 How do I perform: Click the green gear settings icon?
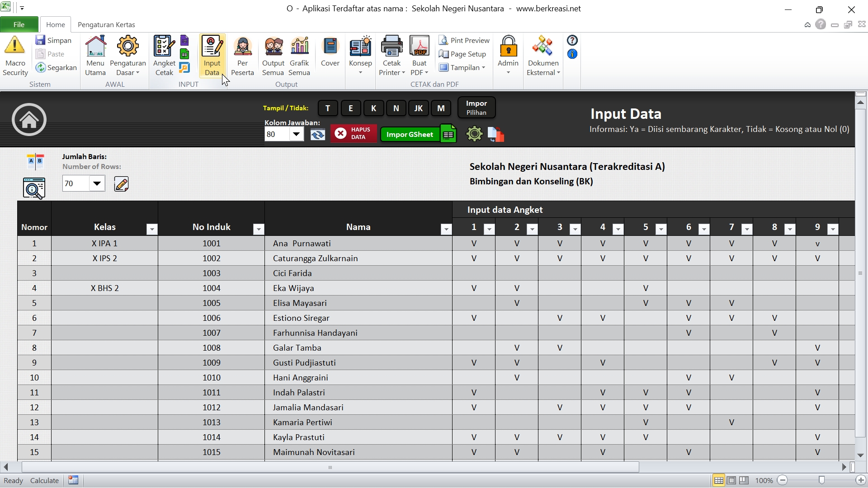click(474, 134)
